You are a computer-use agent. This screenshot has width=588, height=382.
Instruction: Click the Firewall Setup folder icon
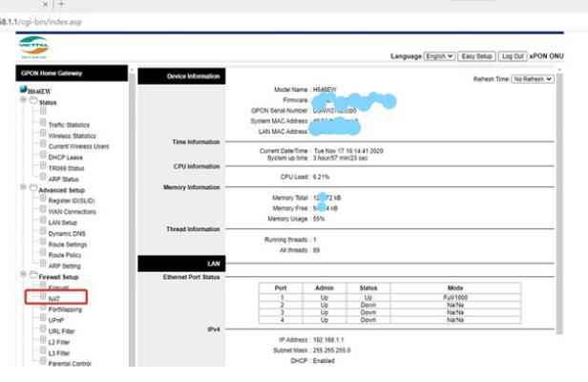click(x=31, y=276)
